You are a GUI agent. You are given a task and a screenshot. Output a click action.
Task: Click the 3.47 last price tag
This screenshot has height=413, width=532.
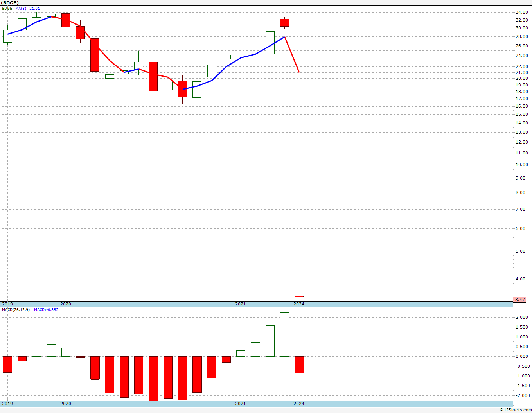pyautogui.click(x=520, y=300)
